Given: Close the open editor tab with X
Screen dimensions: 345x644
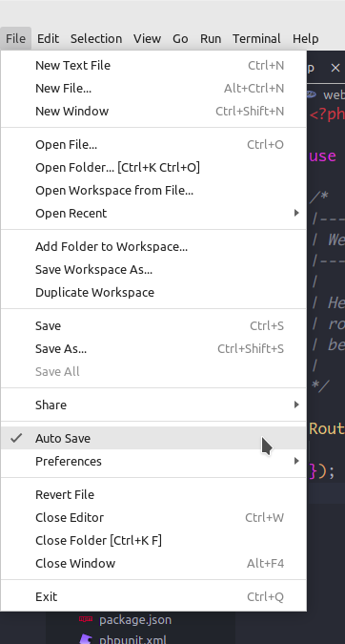Looking at the screenshot, I should coord(335,68).
